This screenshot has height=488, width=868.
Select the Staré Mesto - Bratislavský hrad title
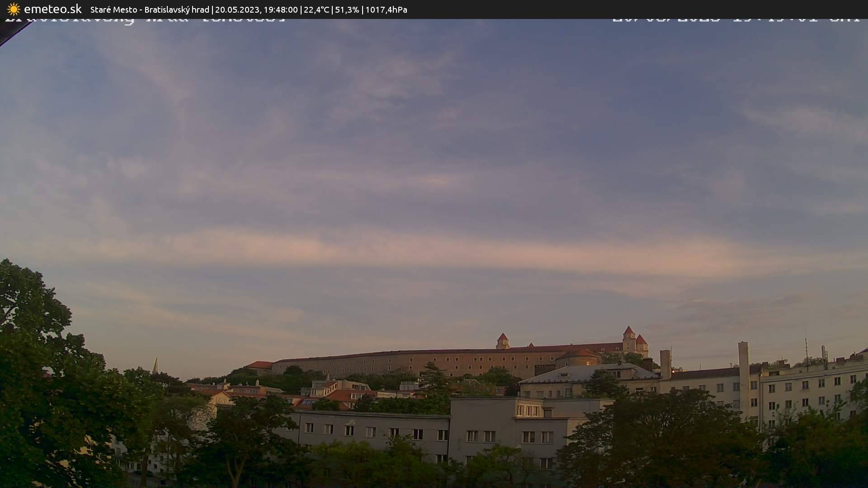149,9
